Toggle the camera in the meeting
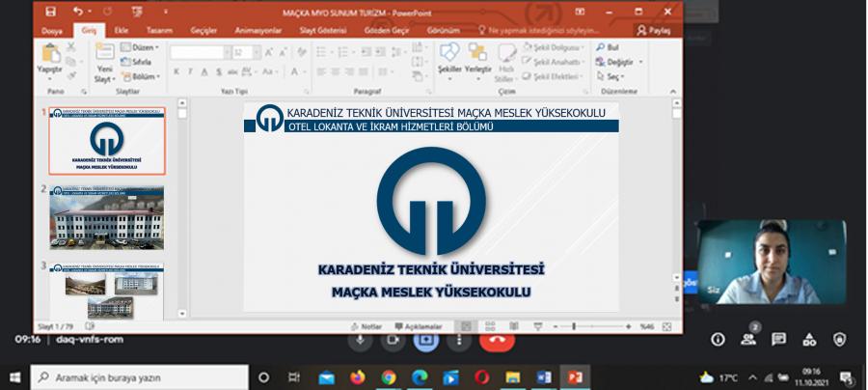The width and height of the screenshot is (868, 390). pos(393,340)
